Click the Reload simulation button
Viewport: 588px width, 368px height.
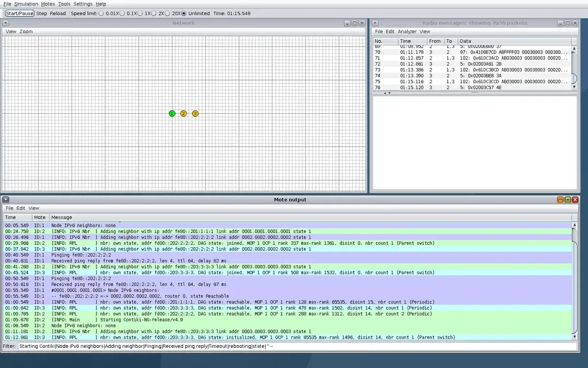click(x=58, y=13)
